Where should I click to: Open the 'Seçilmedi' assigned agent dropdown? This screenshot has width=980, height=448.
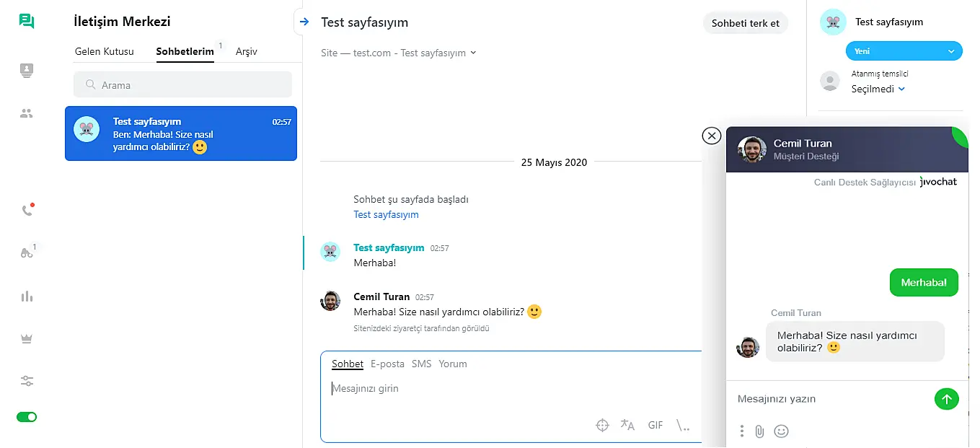(878, 89)
